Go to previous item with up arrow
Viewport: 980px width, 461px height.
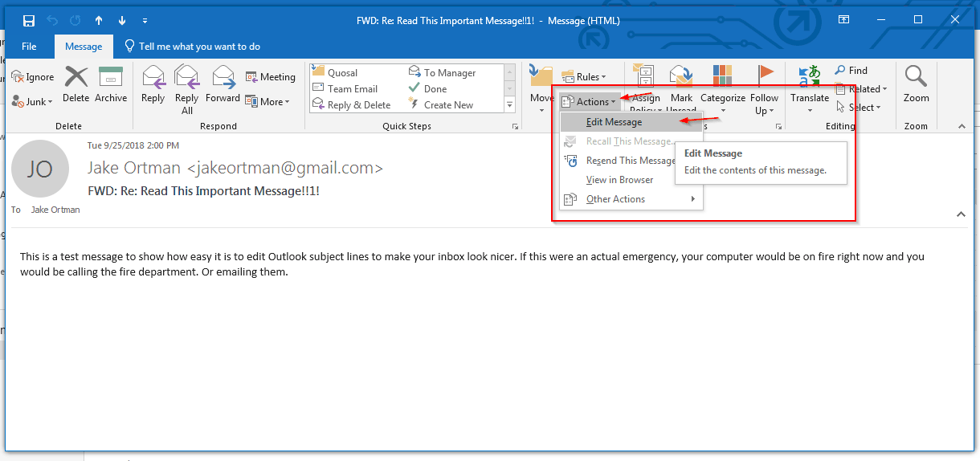pos(99,20)
